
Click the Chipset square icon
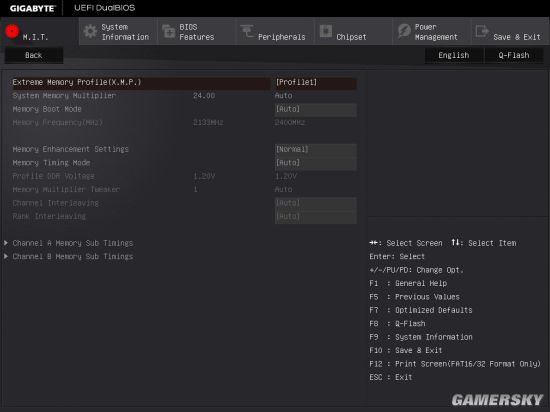[326, 31]
